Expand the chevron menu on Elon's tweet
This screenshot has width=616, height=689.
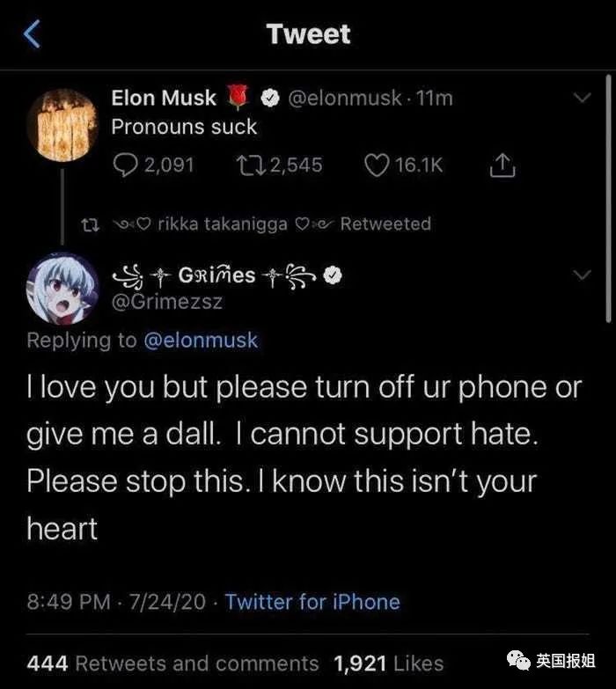(582, 96)
